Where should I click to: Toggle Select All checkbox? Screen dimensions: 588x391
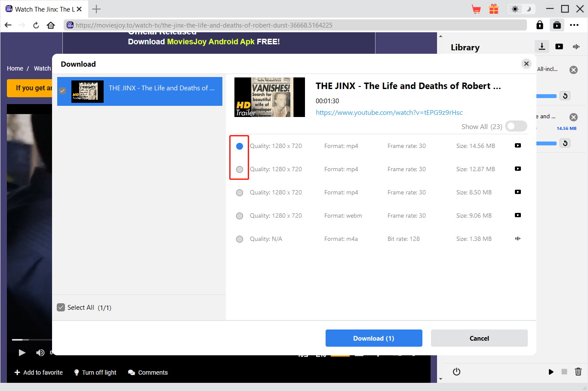[x=61, y=307]
